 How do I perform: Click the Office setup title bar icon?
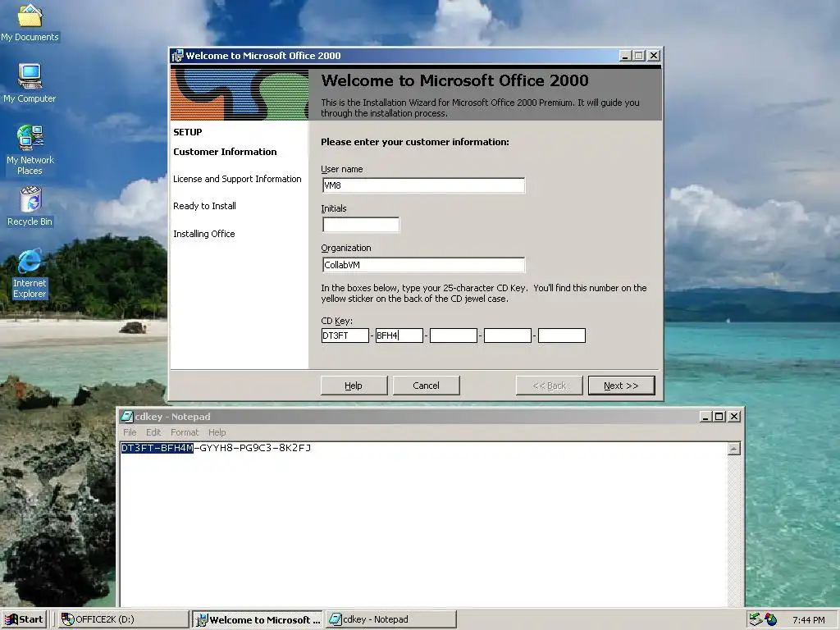tap(177, 56)
